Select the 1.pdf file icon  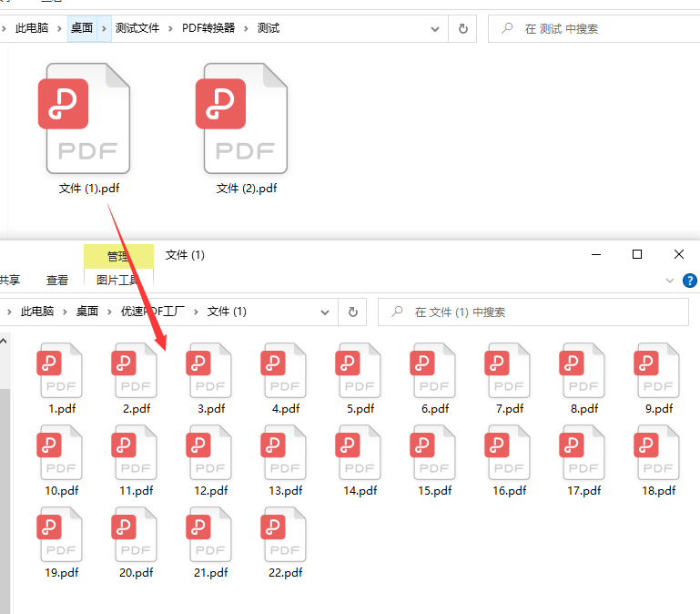pyautogui.click(x=60, y=370)
